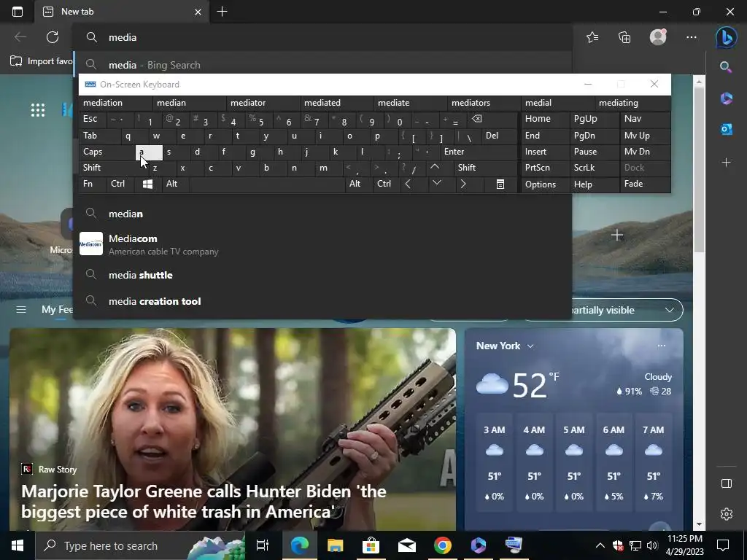Open Settings and more ellipsis menu
This screenshot has width=747, height=560.
pyautogui.click(x=692, y=37)
